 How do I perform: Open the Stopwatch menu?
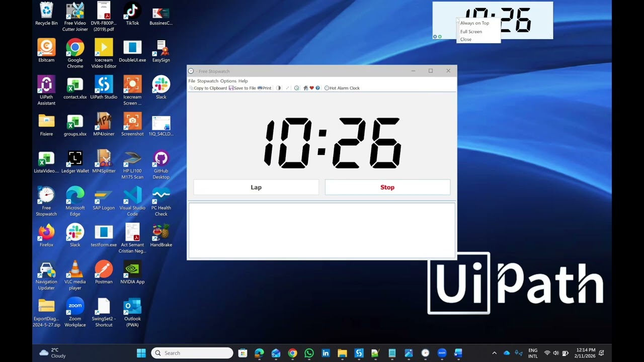tap(208, 81)
